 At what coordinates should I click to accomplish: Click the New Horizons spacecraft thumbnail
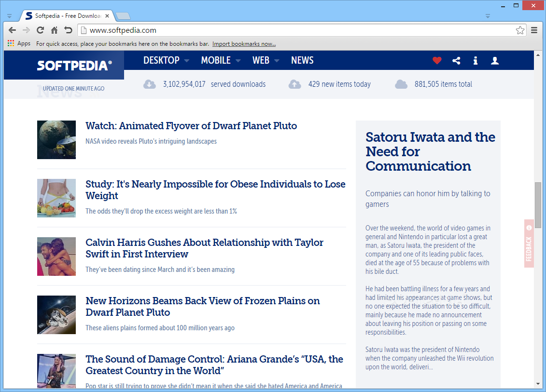[x=56, y=315]
